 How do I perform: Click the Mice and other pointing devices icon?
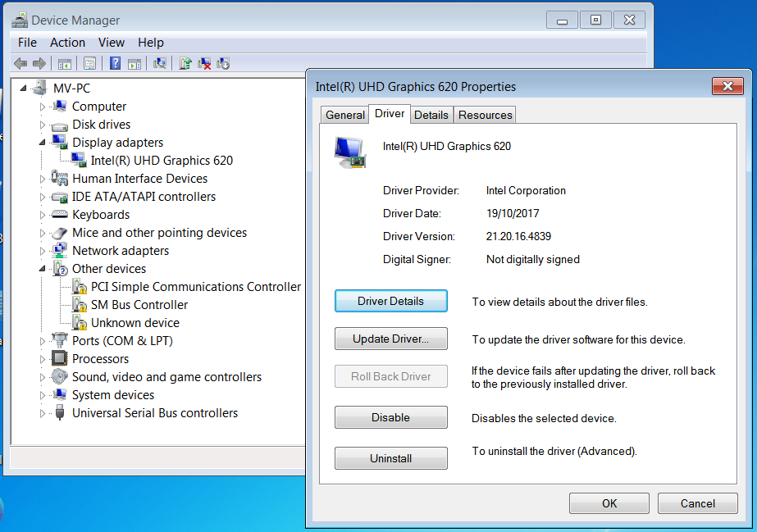click(59, 233)
